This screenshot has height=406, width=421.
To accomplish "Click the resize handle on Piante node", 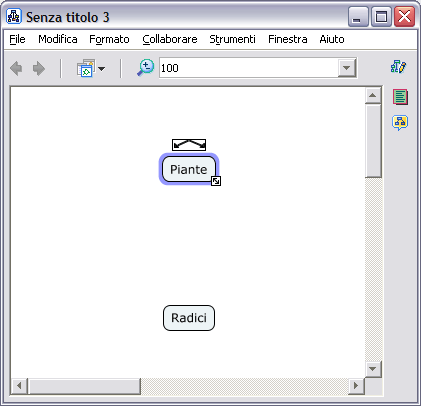I will pyautogui.click(x=216, y=181).
